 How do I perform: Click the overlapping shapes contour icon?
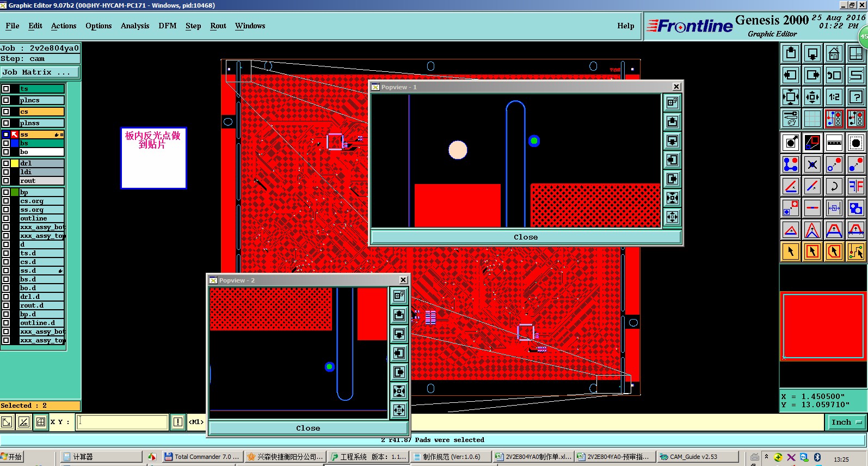856,208
